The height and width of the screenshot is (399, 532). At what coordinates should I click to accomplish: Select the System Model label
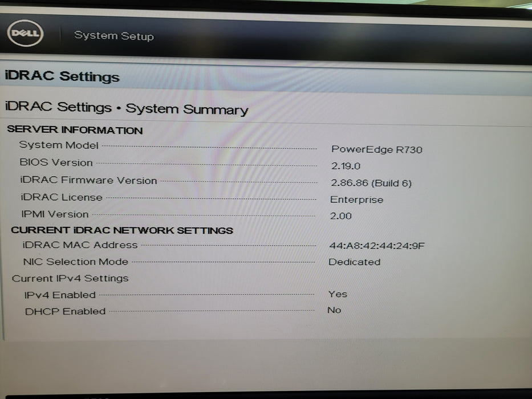(x=59, y=145)
